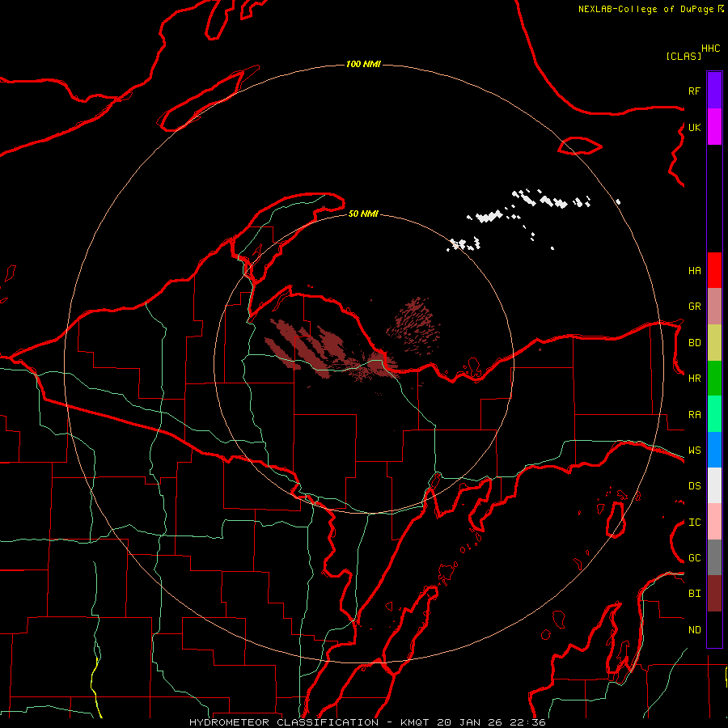Click the 20 JAN 26 date text
Viewport: 728px width, 728px height.
[x=471, y=722]
